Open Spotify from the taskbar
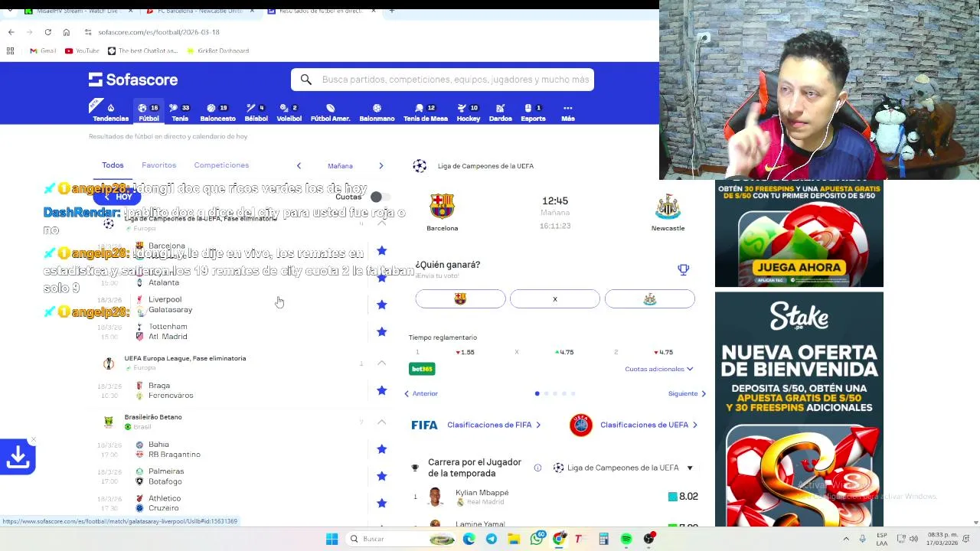Image resolution: width=980 pixels, height=551 pixels. pos(626,539)
